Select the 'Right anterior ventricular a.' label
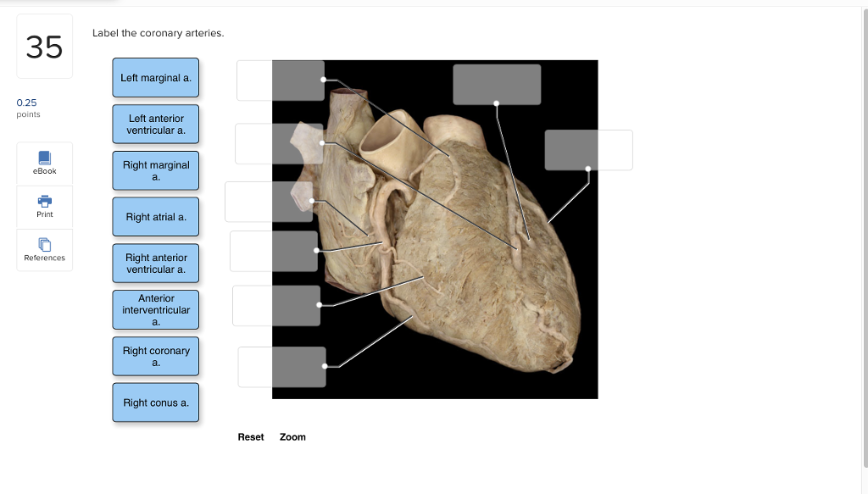The width and height of the screenshot is (868, 494). pyautogui.click(x=155, y=263)
